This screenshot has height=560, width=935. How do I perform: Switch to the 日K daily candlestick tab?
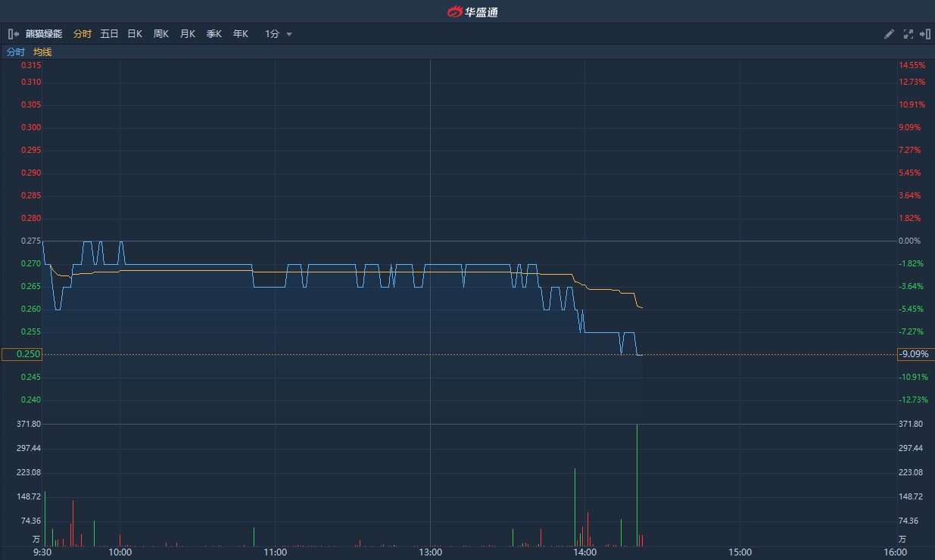tap(135, 34)
